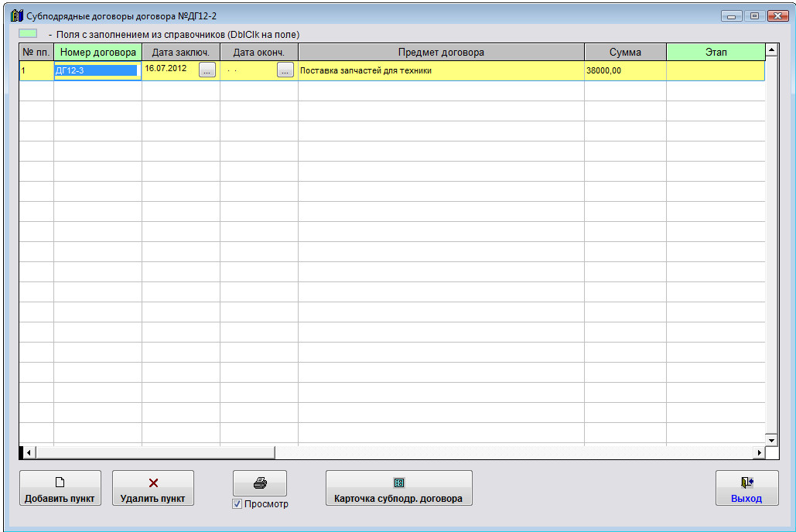796x532 pixels.
Task: Open date picker for Дата заключ. 16.07.2012
Action: (x=207, y=70)
